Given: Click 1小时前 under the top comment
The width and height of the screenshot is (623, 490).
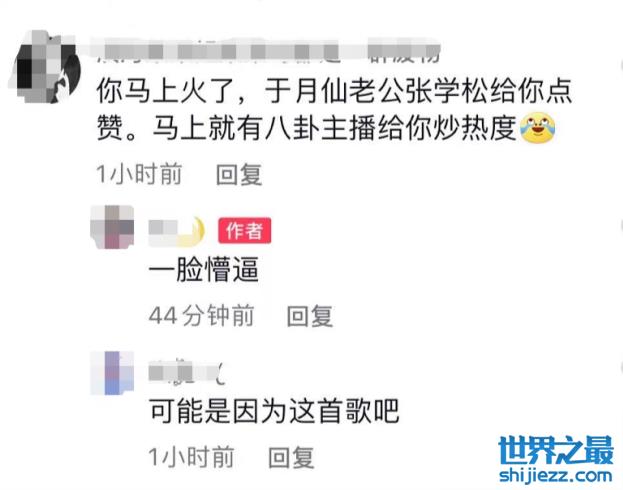Looking at the screenshot, I should (x=139, y=174).
